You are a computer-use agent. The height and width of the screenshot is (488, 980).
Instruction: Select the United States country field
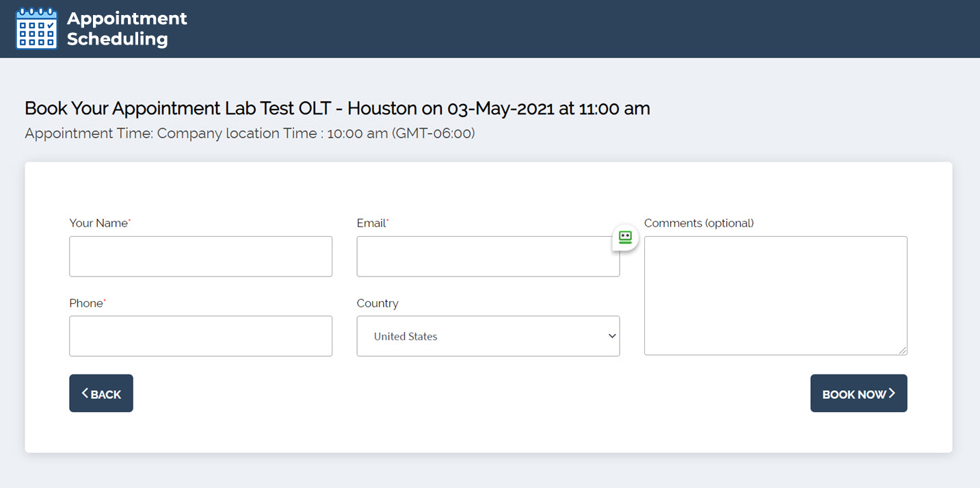479,336
